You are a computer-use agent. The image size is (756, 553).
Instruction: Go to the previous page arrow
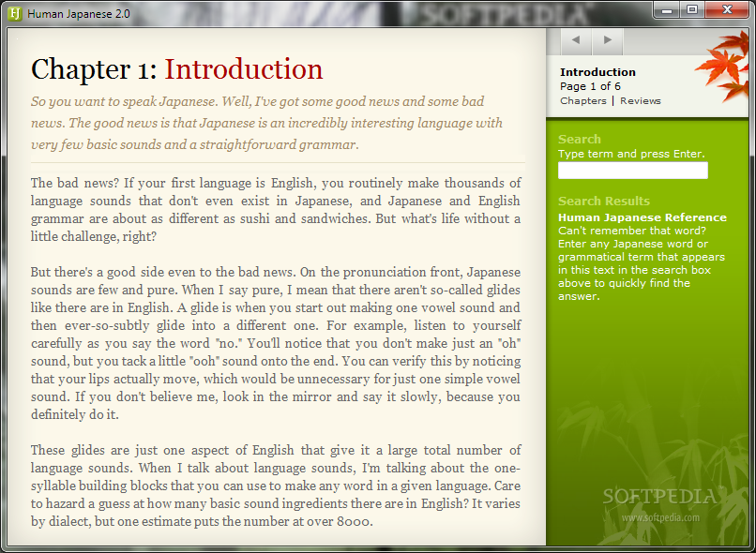pyautogui.click(x=576, y=40)
